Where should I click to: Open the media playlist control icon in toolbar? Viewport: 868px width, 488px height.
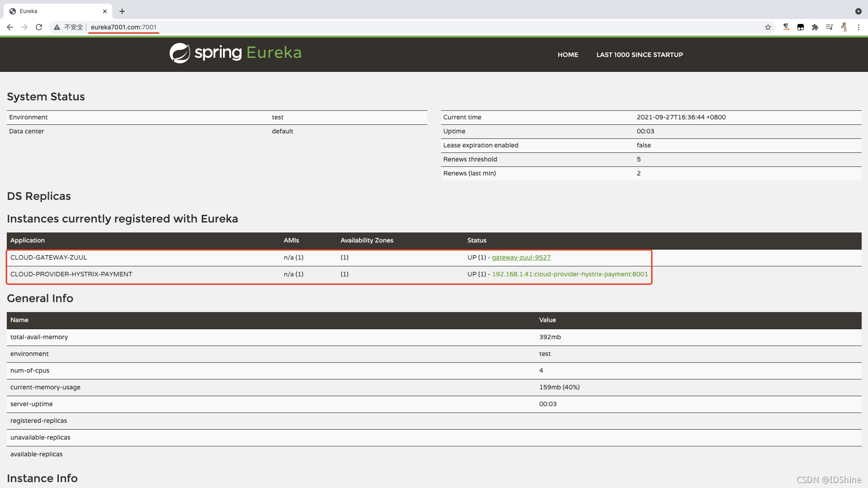[x=830, y=27]
